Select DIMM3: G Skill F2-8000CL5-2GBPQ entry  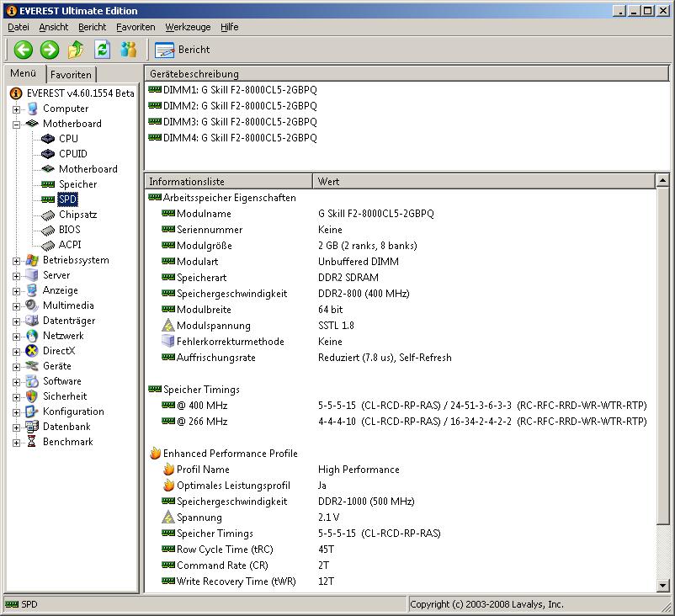pyautogui.click(x=232, y=122)
